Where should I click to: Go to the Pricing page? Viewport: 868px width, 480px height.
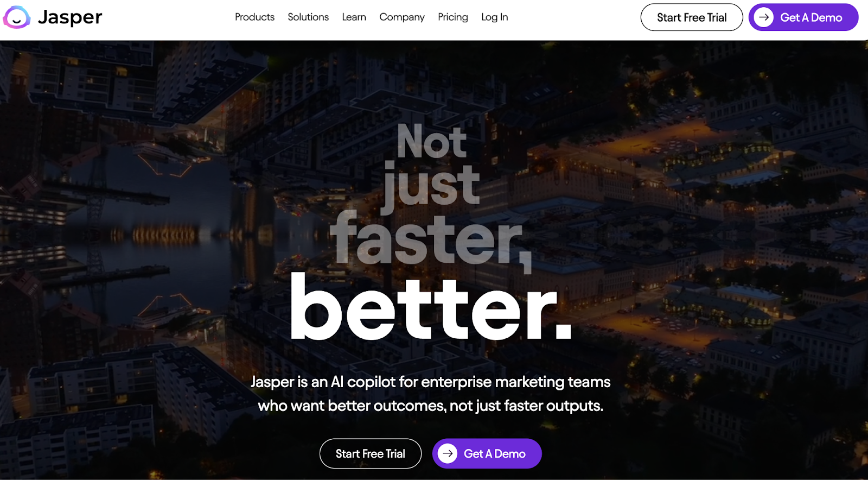(453, 17)
